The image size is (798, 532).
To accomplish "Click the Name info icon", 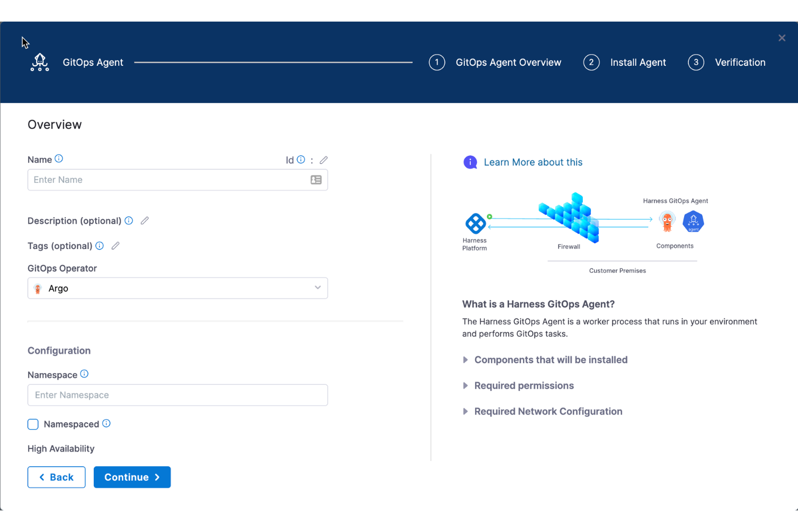I will [59, 158].
